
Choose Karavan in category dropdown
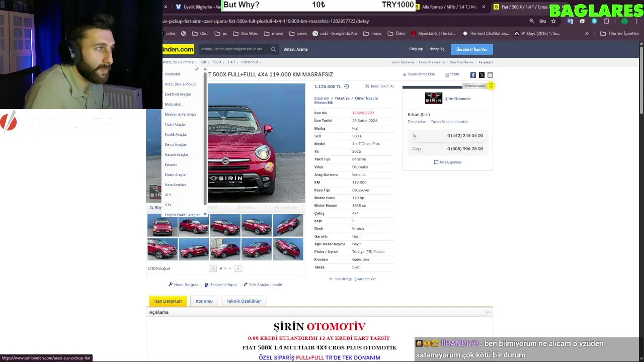[x=171, y=165]
